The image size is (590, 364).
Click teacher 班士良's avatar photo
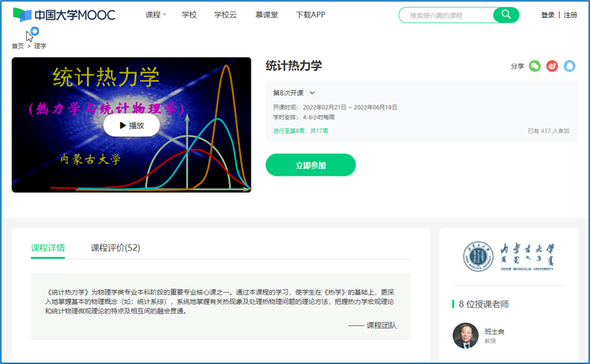(x=465, y=336)
